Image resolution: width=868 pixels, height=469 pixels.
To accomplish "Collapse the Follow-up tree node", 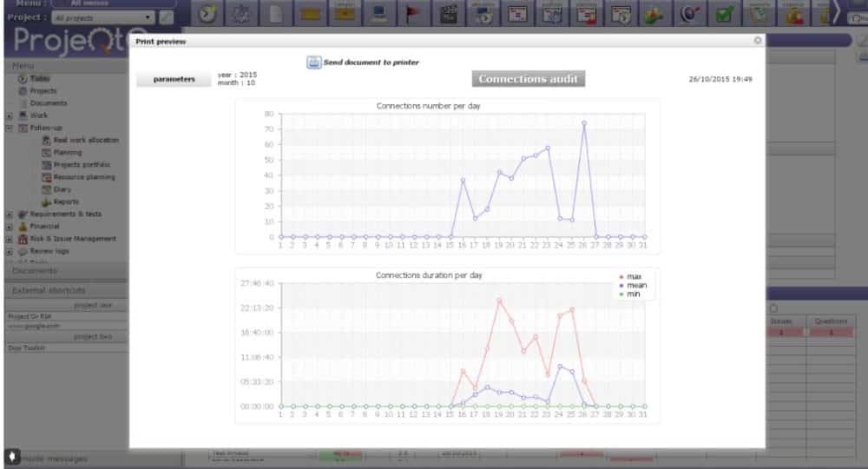I will [x=10, y=128].
